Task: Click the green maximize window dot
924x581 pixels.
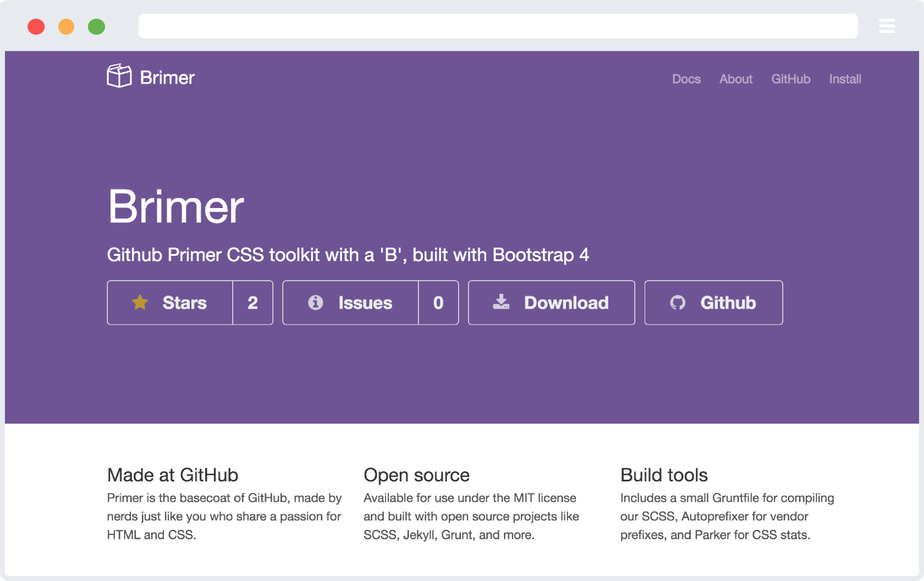Action: [x=97, y=26]
